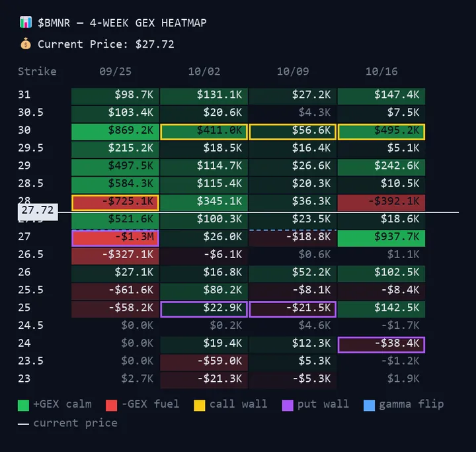Select the yellow call wall legend swatch
The image size is (476, 452).
(x=200, y=405)
